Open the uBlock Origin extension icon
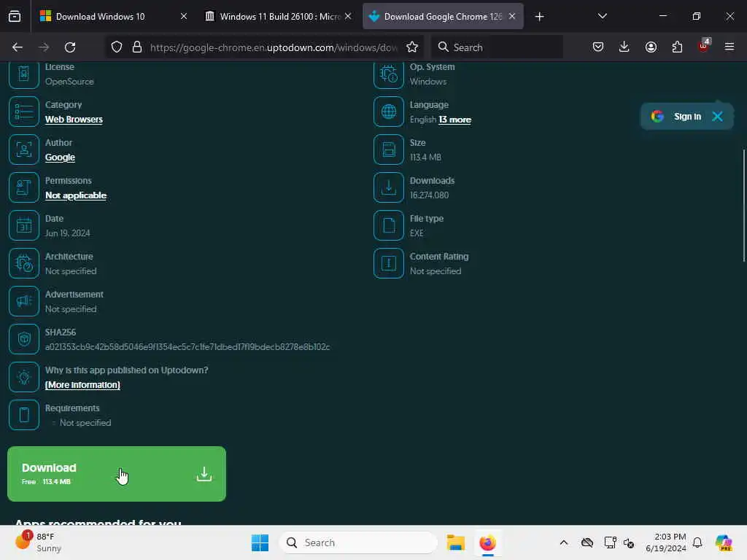The width and height of the screenshot is (747, 560). pyautogui.click(x=704, y=46)
